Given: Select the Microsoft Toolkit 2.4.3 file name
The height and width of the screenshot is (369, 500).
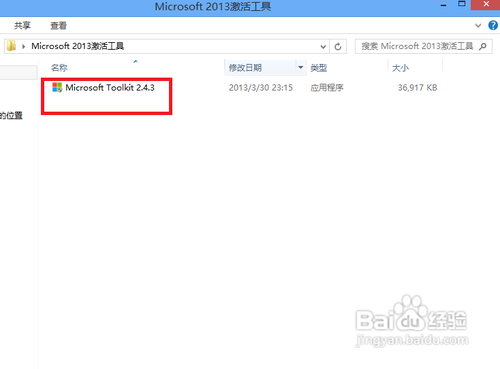Looking at the screenshot, I should [x=110, y=88].
